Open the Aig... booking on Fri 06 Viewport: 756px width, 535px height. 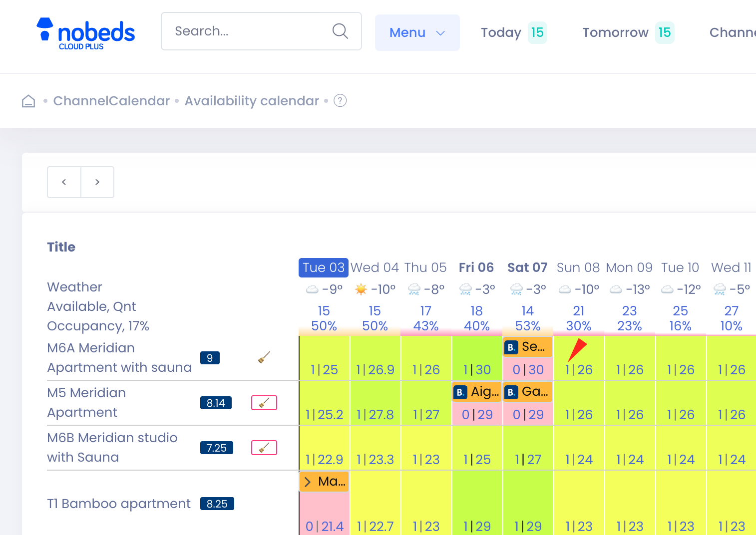click(477, 392)
